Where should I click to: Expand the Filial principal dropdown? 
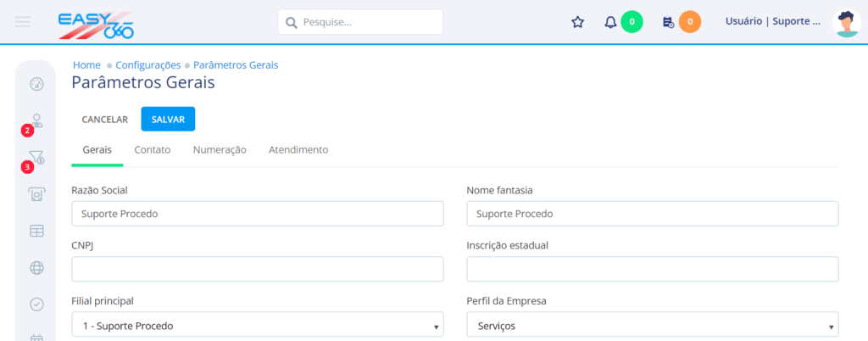tap(258, 324)
